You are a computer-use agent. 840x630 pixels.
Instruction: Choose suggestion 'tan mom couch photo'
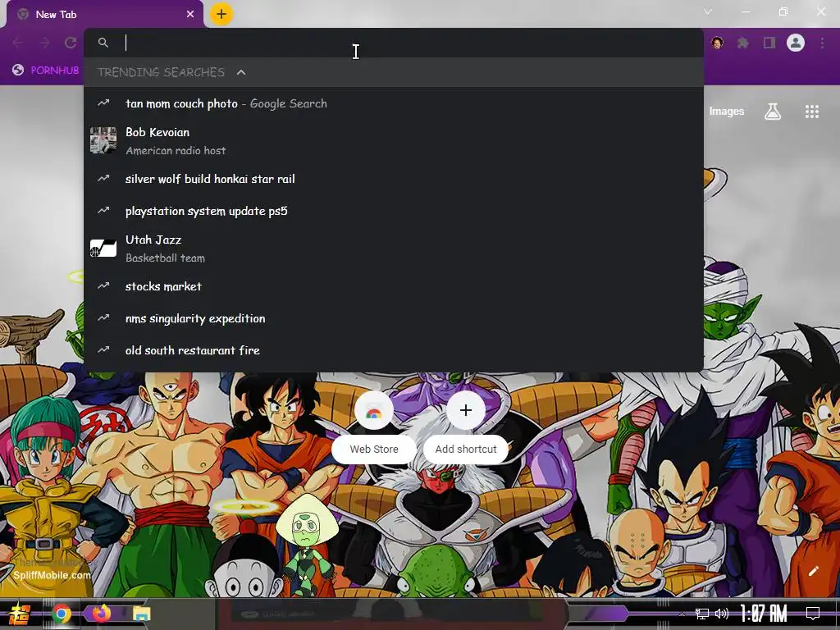point(393,103)
